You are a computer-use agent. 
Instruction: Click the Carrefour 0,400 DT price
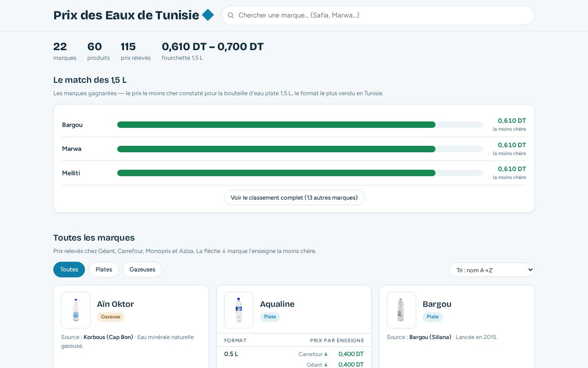351,354
